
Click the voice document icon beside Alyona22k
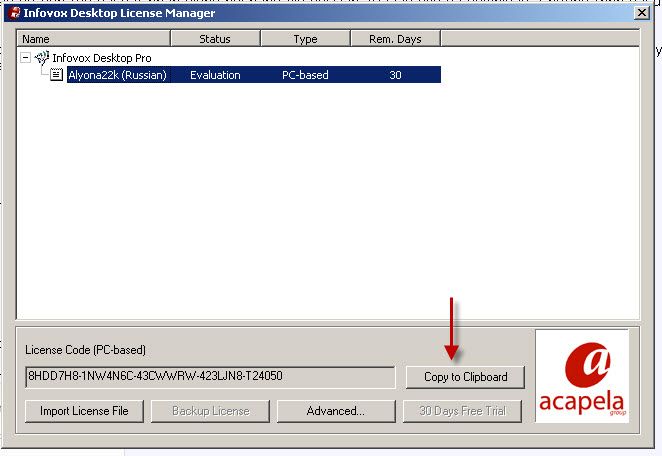[57, 75]
